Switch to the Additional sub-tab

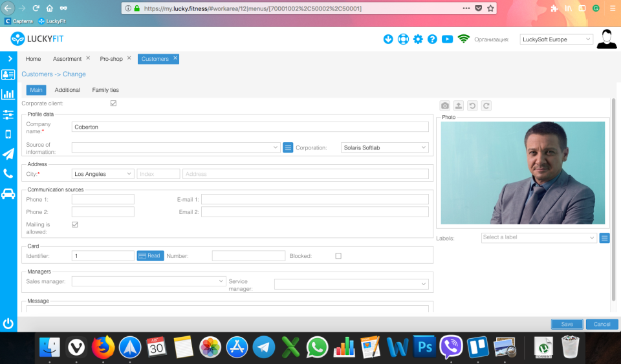click(x=67, y=90)
